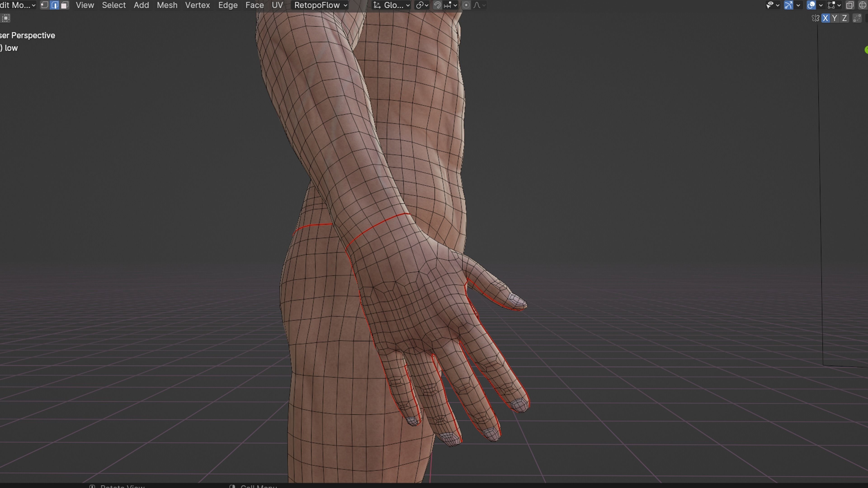Switch to edge select mode
This screenshot has height=488, width=868.
(x=54, y=5)
